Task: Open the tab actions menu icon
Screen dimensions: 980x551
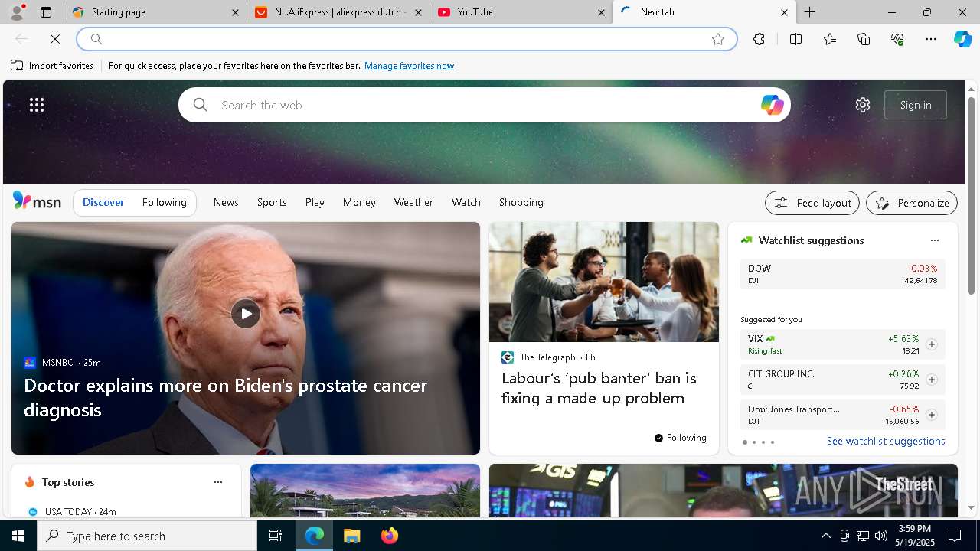Action: click(46, 12)
